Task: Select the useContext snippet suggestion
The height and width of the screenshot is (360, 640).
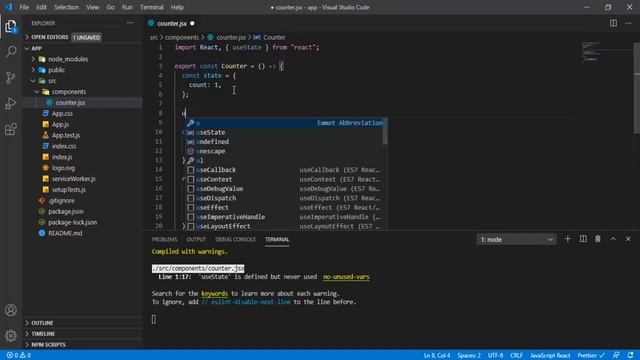Action: tap(284, 179)
